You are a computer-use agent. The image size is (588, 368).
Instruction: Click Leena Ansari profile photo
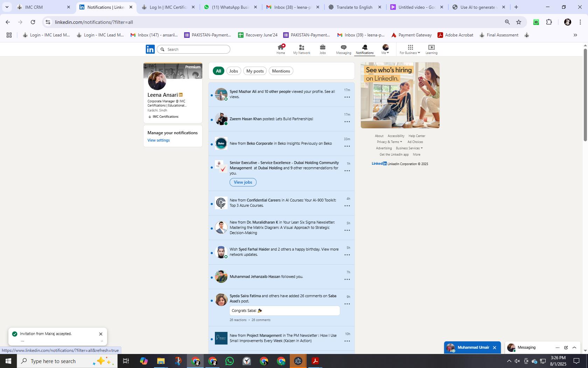click(x=157, y=81)
